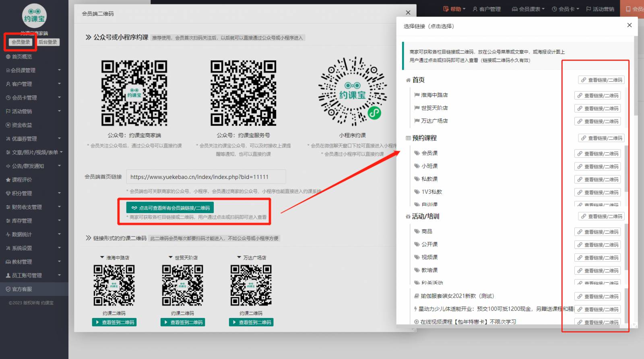Open 客户管理 in the top navigation
This screenshot has height=359, width=644.
pos(487,9)
